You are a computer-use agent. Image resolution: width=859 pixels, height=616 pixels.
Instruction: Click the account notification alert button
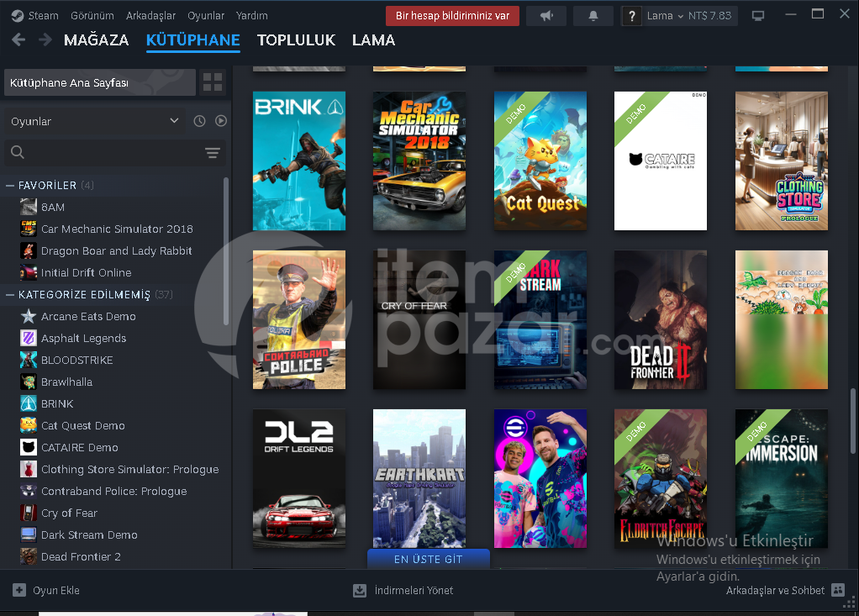click(x=452, y=16)
